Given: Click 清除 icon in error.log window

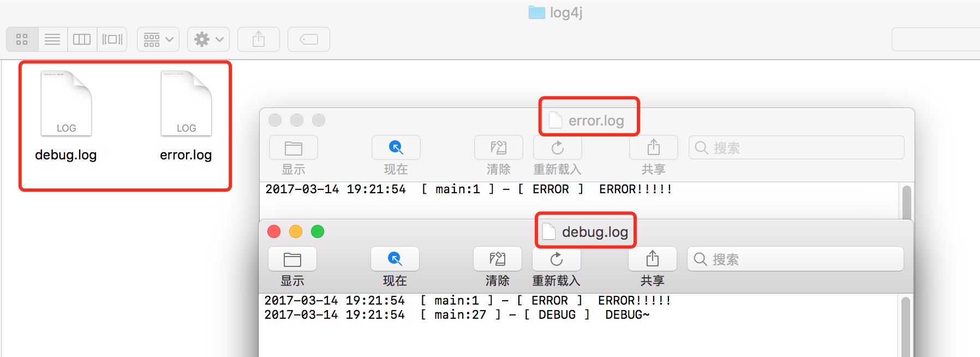Looking at the screenshot, I should (499, 148).
